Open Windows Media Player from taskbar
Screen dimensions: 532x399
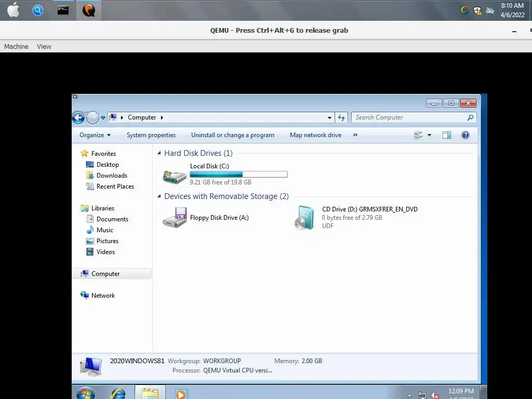tap(181, 394)
